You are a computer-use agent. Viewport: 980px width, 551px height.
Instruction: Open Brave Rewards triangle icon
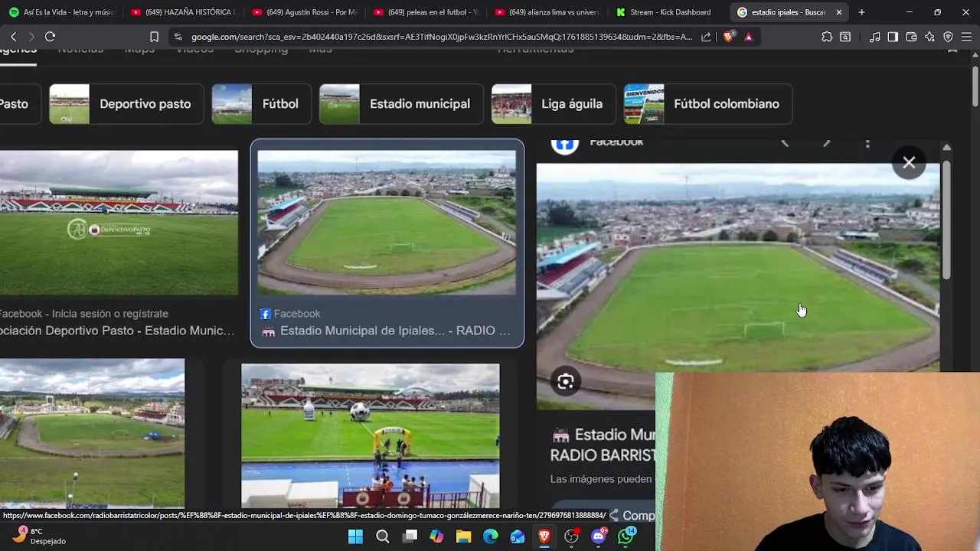click(748, 37)
